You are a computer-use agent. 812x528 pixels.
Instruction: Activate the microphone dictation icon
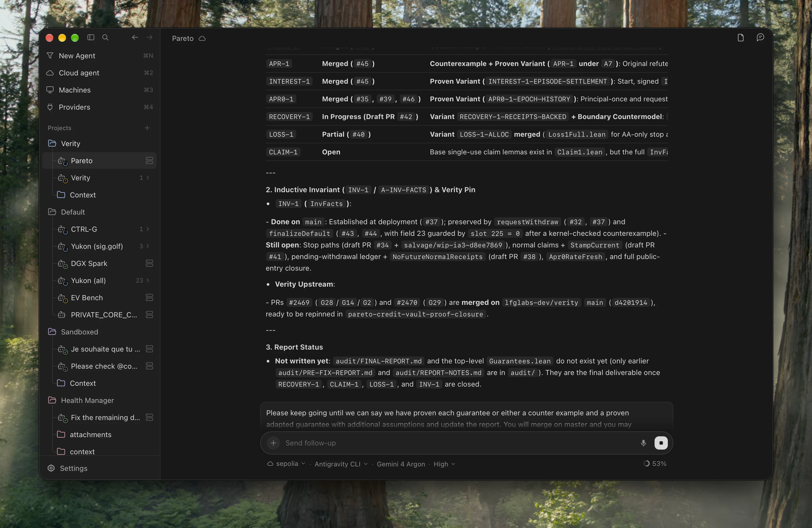(644, 443)
